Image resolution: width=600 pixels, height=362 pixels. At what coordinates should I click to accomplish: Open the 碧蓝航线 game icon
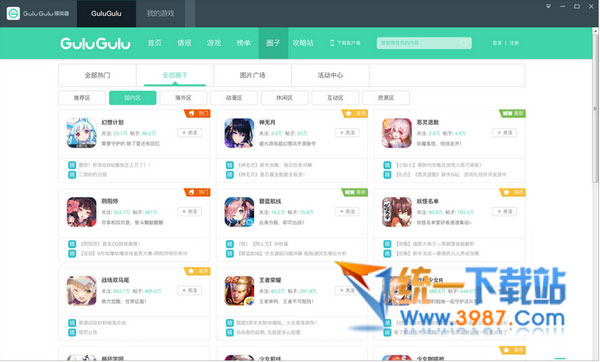(239, 212)
